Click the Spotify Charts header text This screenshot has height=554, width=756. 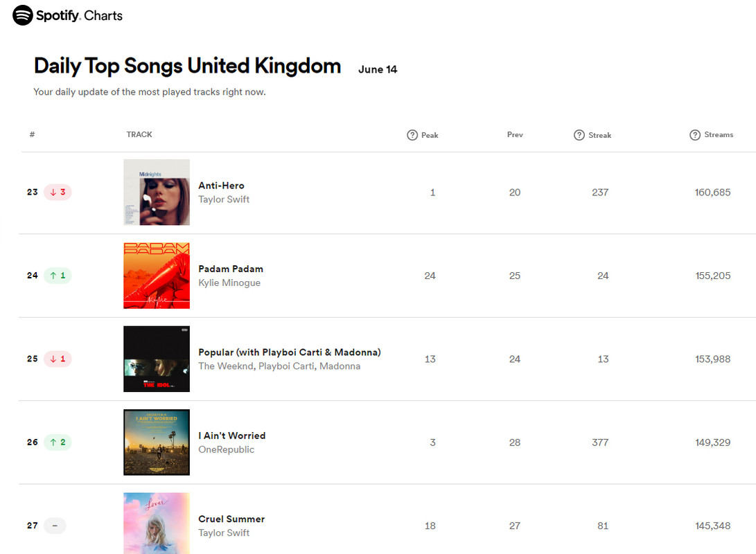coord(80,15)
